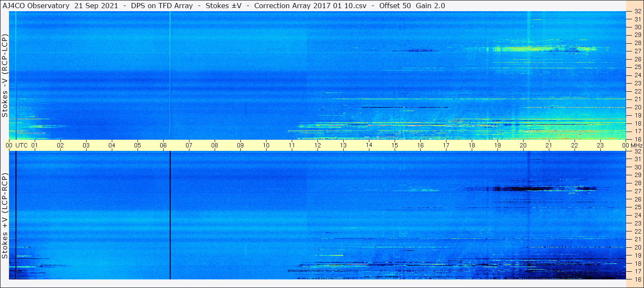Pick the 24 MHz label of the lower Stokes +V panel

tap(638, 215)
